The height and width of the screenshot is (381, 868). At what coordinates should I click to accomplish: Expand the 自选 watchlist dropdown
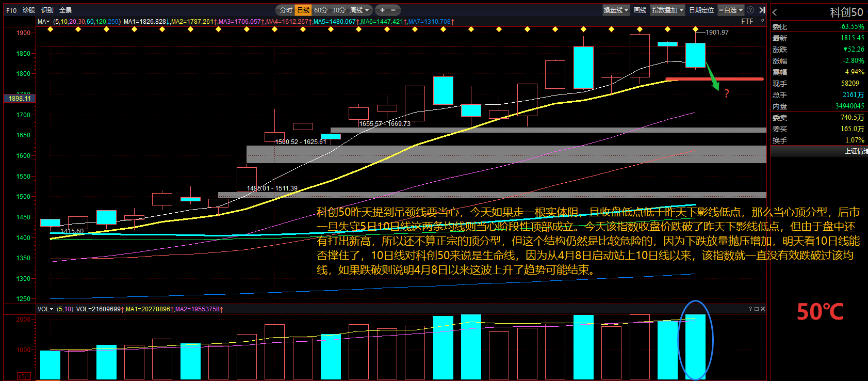[x=731, y=10]
